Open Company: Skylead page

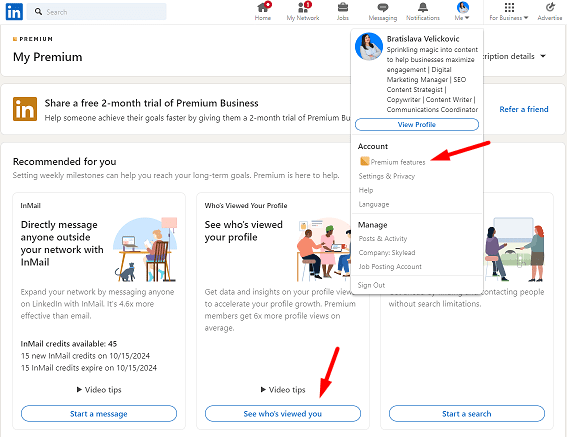[x=387, y=253]
